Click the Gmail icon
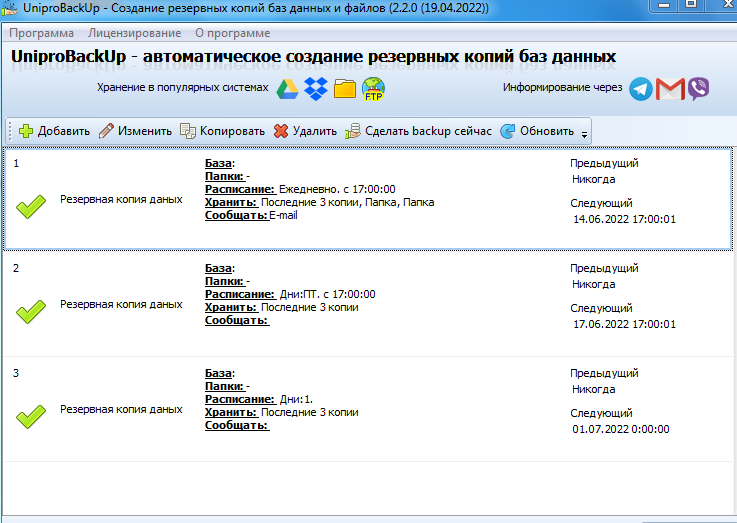 click(670, 89)
